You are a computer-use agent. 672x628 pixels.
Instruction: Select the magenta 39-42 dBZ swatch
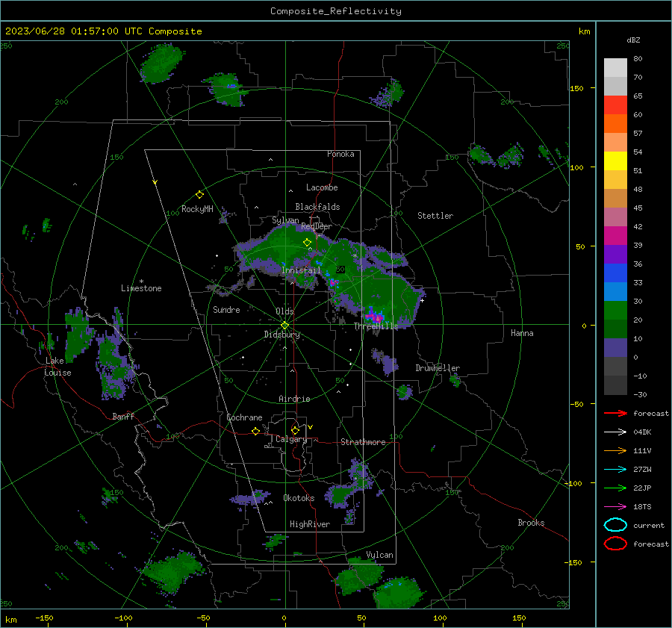615,236
